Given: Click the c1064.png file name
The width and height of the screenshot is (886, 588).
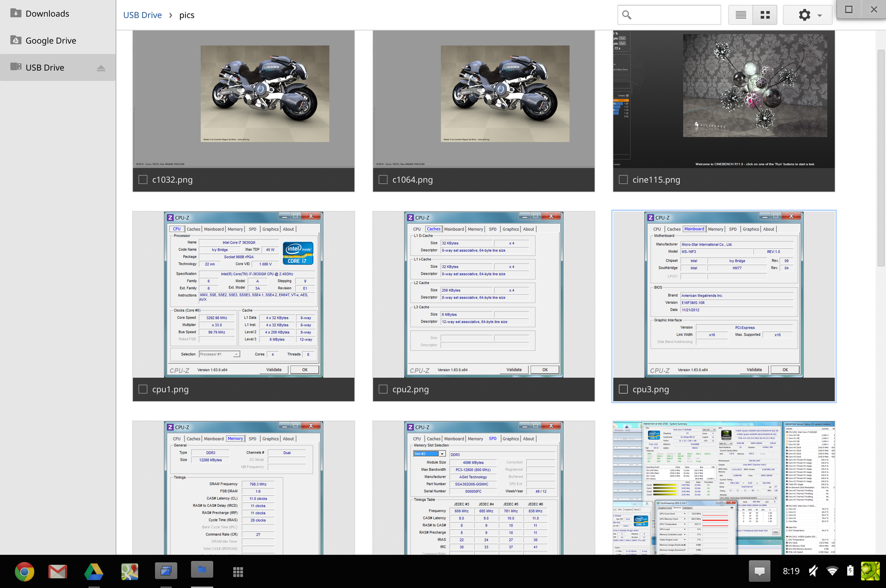Looking at the screenshot, I should click(413, 180).
